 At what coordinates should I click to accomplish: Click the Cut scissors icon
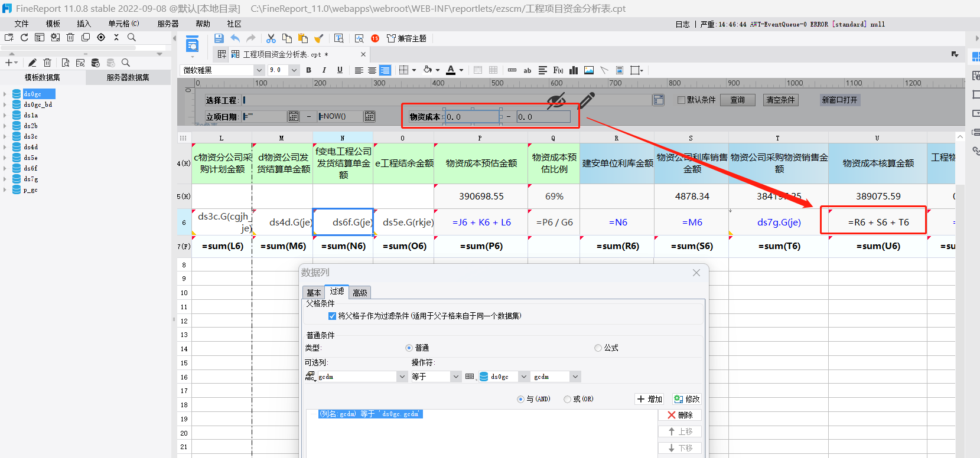click(x=271, y=38)
